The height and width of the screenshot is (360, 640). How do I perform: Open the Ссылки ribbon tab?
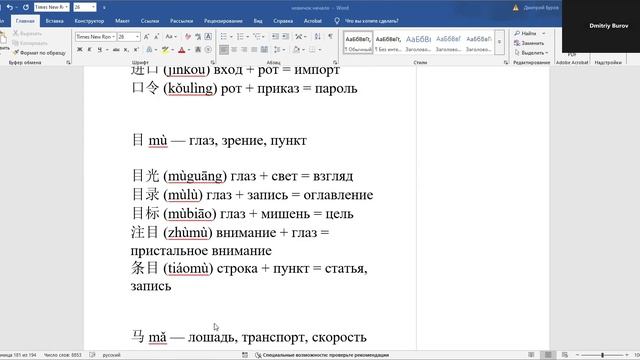coord(150,21)
